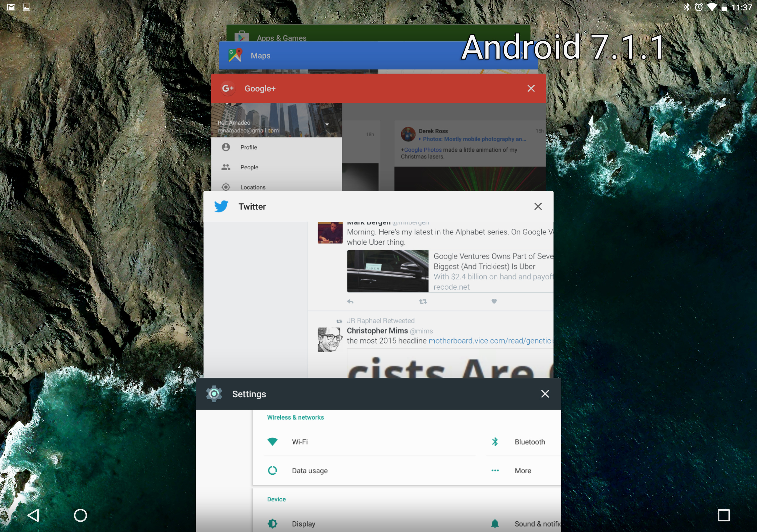Open the Play Store icon on Apps & Games
757x532 pixels.
pos(242,36)
